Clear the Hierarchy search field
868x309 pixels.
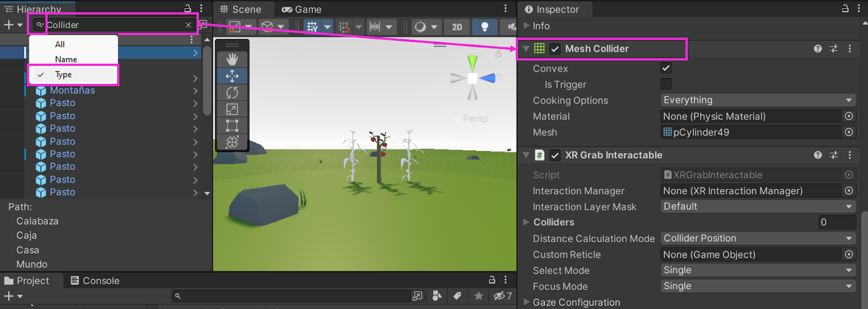point(188,25)
